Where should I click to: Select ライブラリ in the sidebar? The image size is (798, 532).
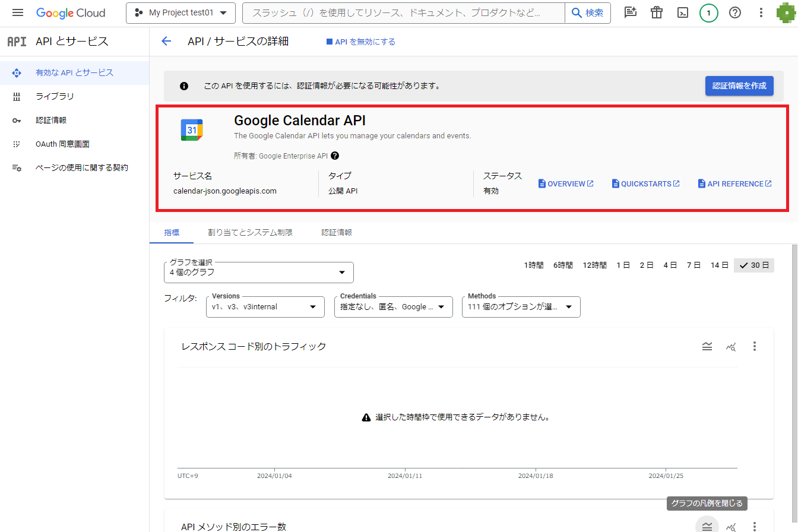click(x=55, y=96)
